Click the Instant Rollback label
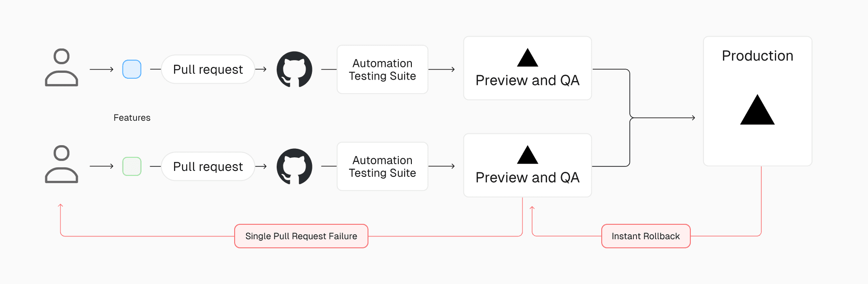Screen dimensions: 868x284 (x=646, y=236)
